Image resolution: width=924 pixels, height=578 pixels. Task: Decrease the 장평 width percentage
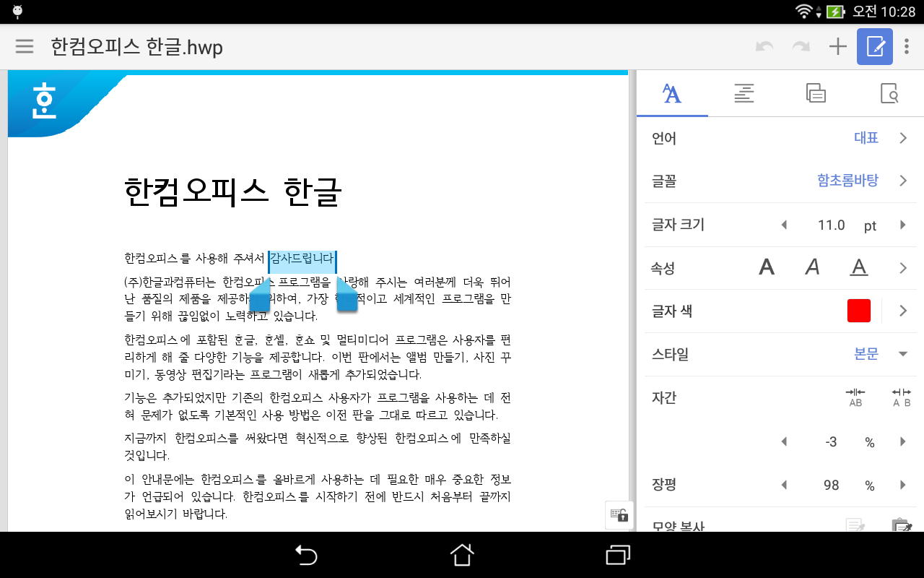pos(784,485)
